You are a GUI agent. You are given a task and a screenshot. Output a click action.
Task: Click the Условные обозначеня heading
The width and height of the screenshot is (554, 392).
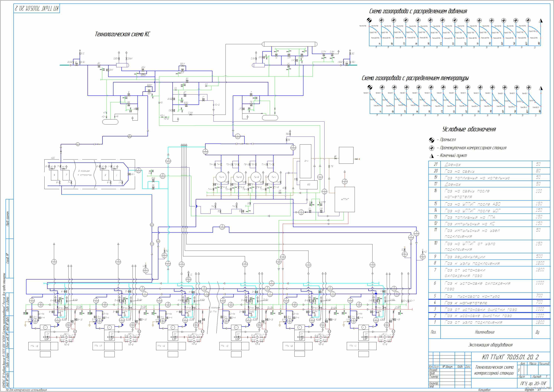pyautogui.click(x=469, y=129)
